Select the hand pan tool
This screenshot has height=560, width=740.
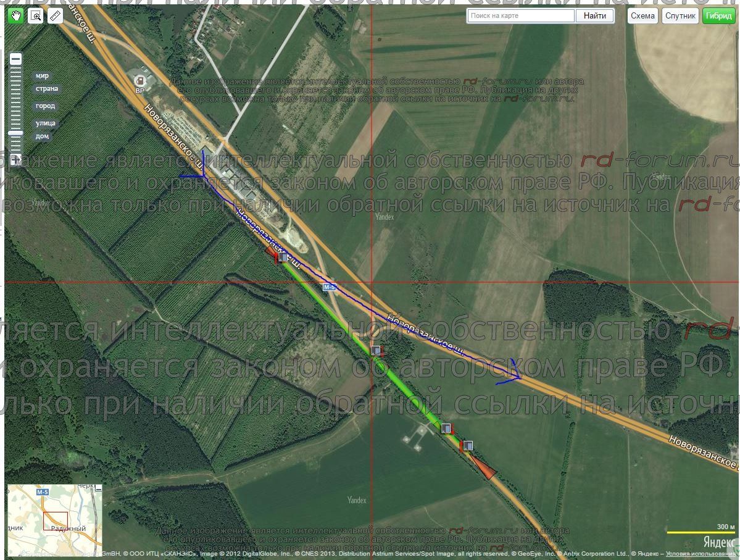tap(15, 16)
